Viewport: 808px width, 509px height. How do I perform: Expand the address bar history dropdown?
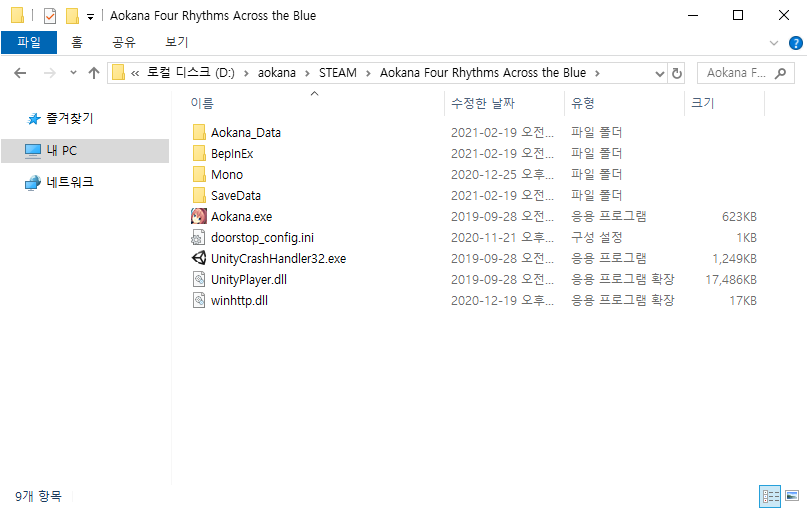coord(660,74)
